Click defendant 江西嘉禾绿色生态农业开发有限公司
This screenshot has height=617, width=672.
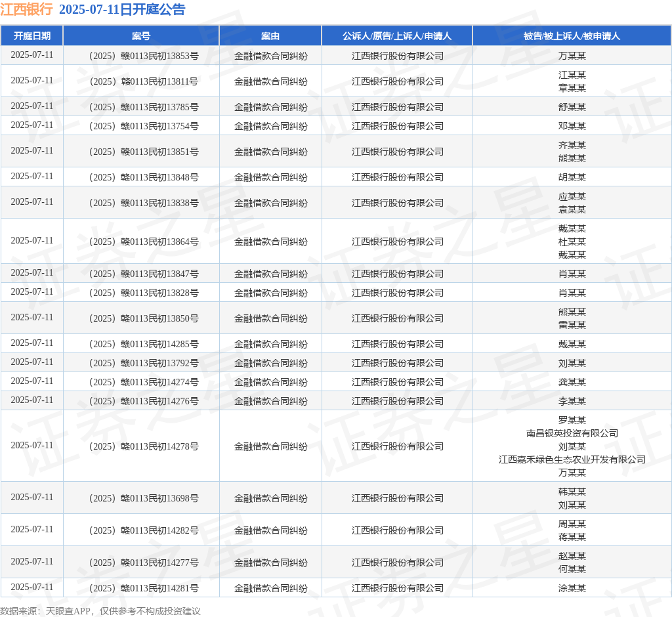(572, 459)
